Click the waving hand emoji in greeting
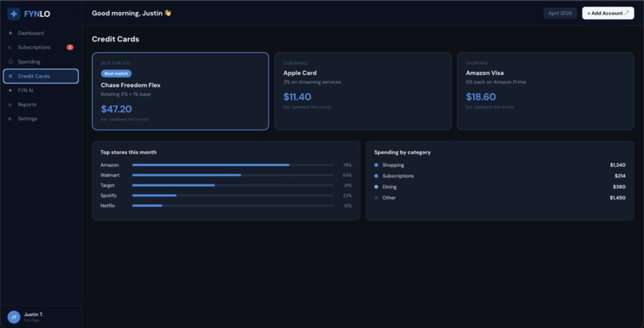 coord(168,13)
